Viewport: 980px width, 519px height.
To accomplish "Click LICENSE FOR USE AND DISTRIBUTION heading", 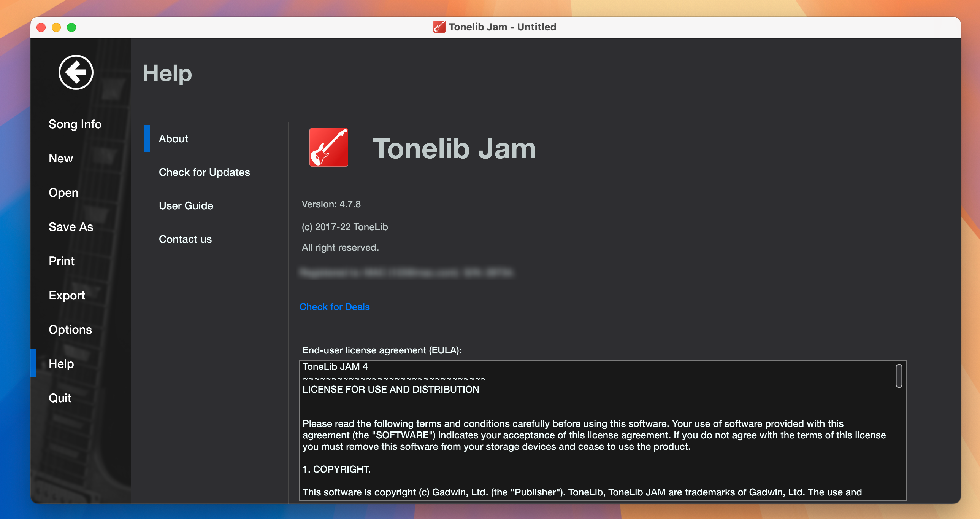I will coord(391,390).
